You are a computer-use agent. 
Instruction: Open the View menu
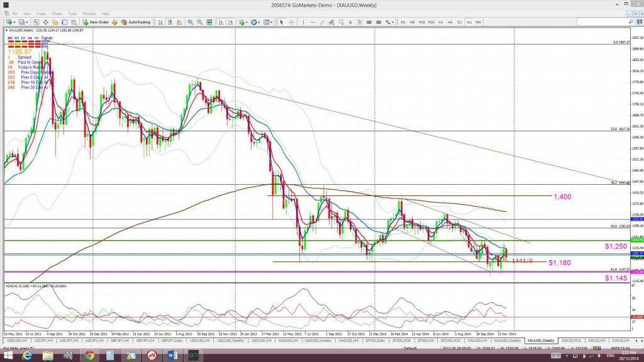coord(27,14)
